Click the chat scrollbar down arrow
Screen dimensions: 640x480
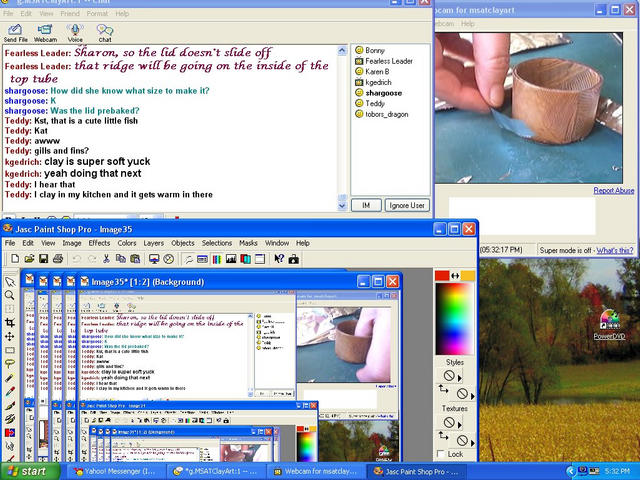pyautogui.click(x=342, y=206)
